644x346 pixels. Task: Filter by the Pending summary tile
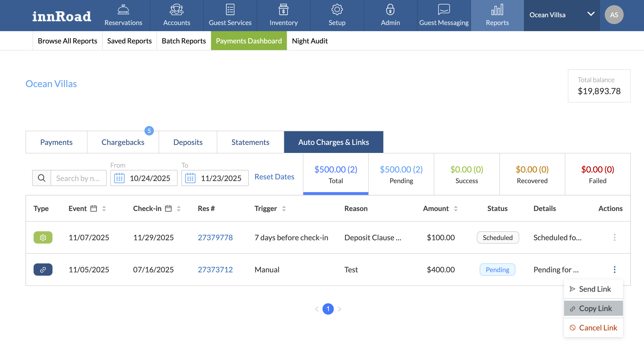click(x=401, y=174)
